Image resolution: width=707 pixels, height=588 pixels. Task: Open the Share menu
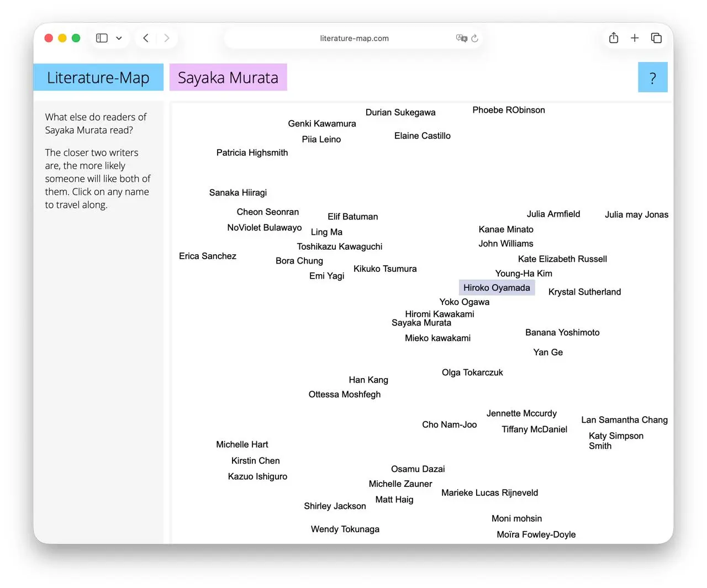(614, 38)
